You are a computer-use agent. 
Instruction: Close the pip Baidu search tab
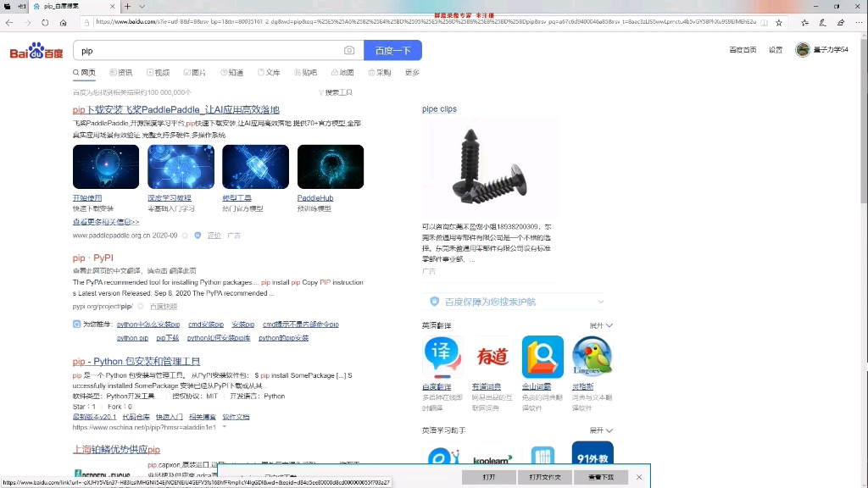coord(113,6)
